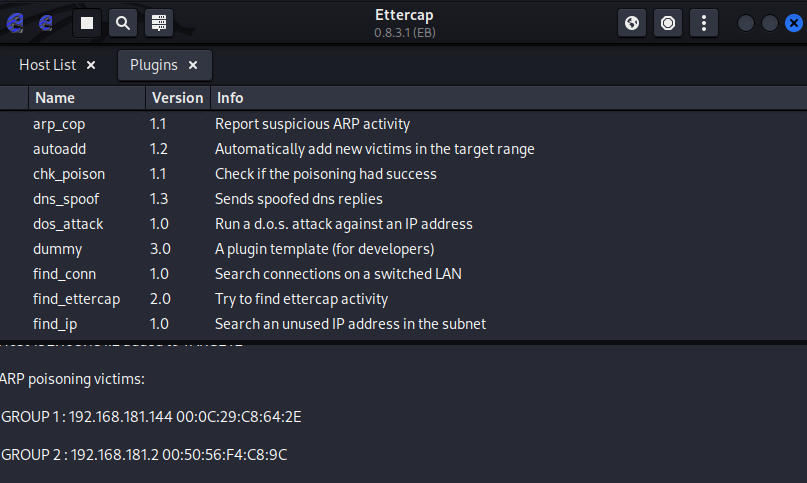Click the second Ettercap logo icon
This screenshot has width=807, height=483.
(46, 22)
